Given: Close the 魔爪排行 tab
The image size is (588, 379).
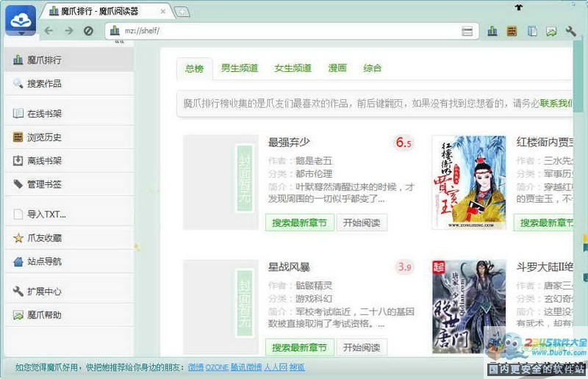Looking at the screenshot, I should pyautogui.click(x=162, y=12).
